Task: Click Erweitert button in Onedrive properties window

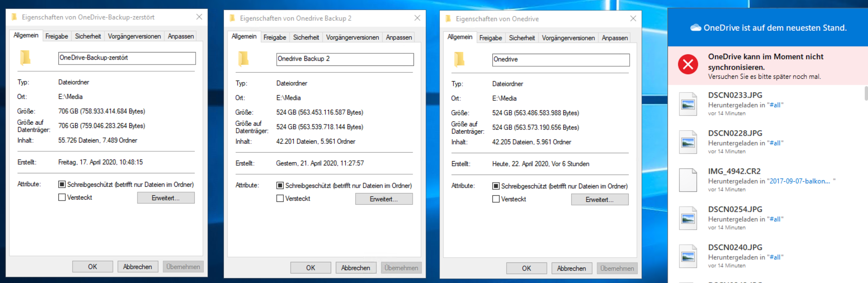Action: [x=600, y=199]
